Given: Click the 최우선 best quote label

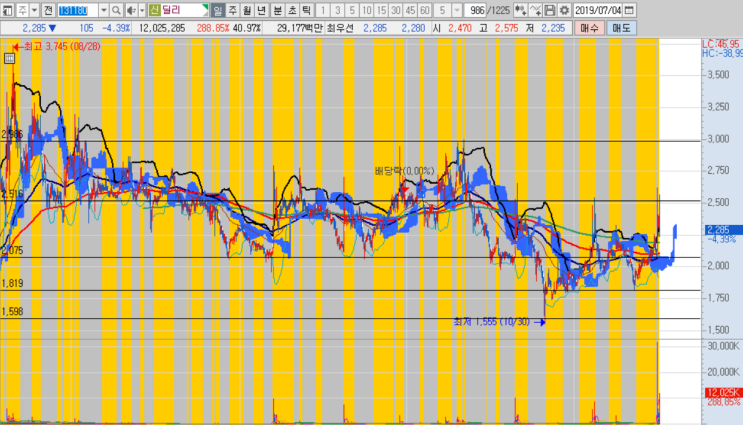Looking at the screenshot, I should (340, 28).
